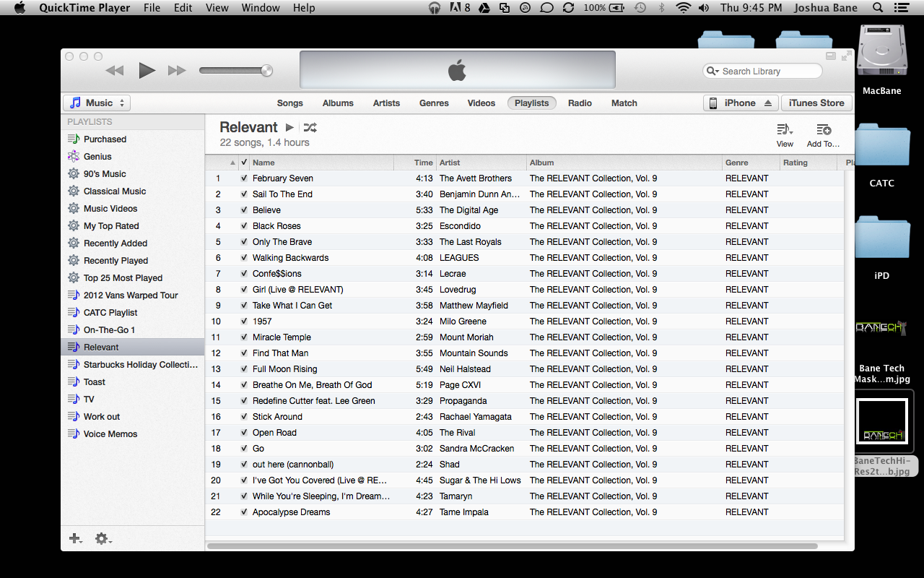924x578 pixels.
Task: Open the search options magnifier dropdown
Action: pyautogui.click(x=712, y=72)
